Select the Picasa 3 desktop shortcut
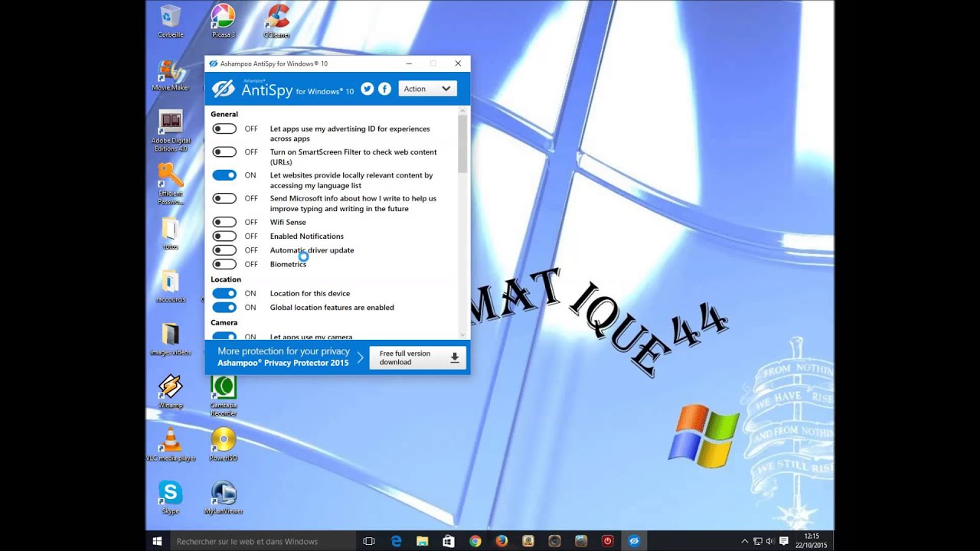This screenshot has height=551, width=980. click(223, 21)
